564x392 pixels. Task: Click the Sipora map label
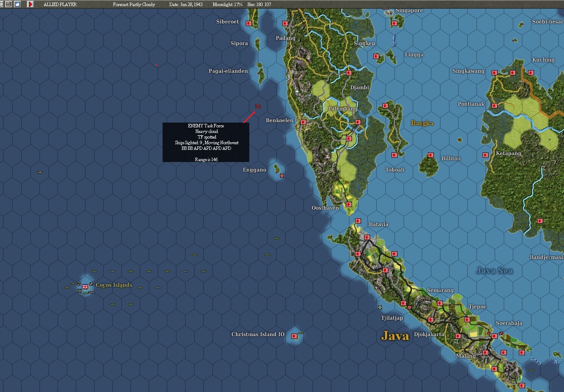239,43
